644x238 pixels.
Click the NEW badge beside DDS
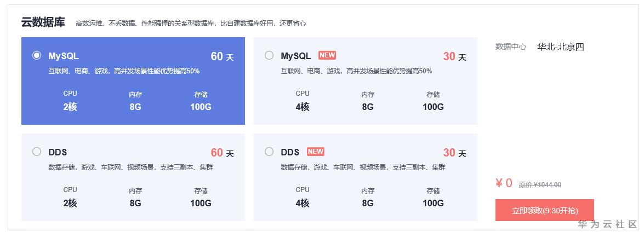tap(316, 152)
